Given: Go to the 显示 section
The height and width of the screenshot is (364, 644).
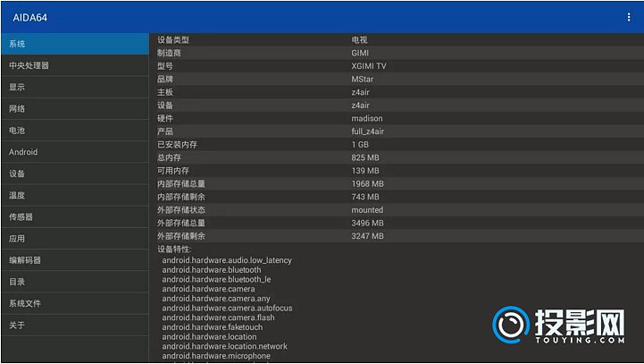Looking at the screenshot, I should click(x=75, y=87).
